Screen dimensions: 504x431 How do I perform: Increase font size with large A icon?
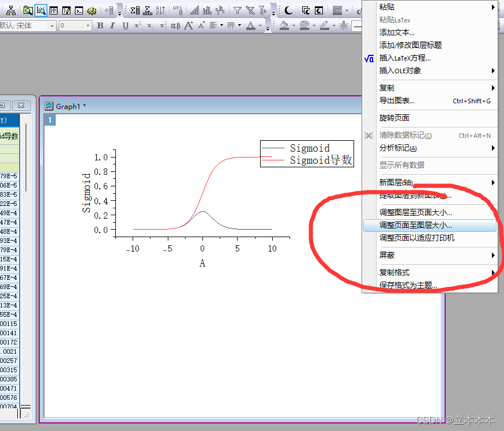click(x=189, y=25)
